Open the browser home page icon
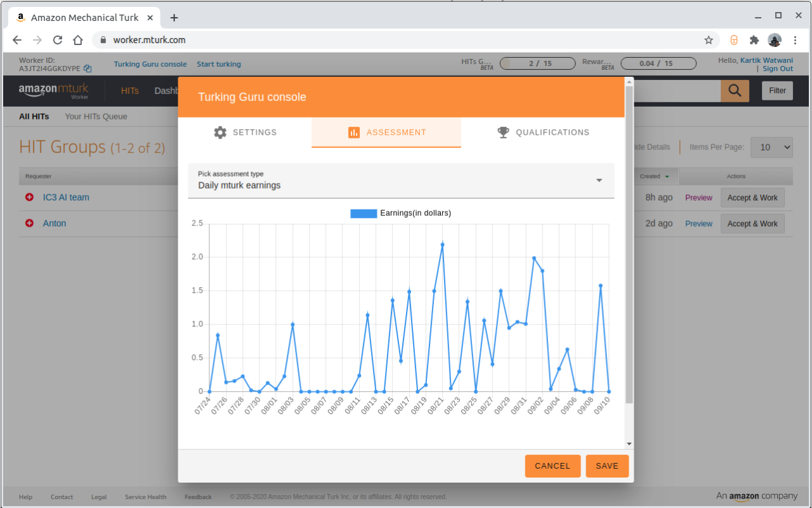 pyautogui.click(x=78, y=40)
